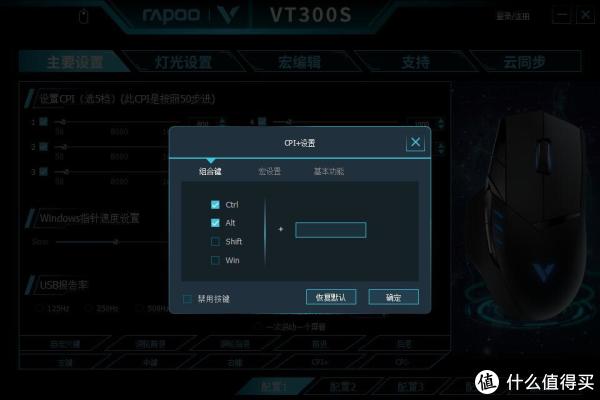Select the 125Hz USB report rate

tap(53, 308)
